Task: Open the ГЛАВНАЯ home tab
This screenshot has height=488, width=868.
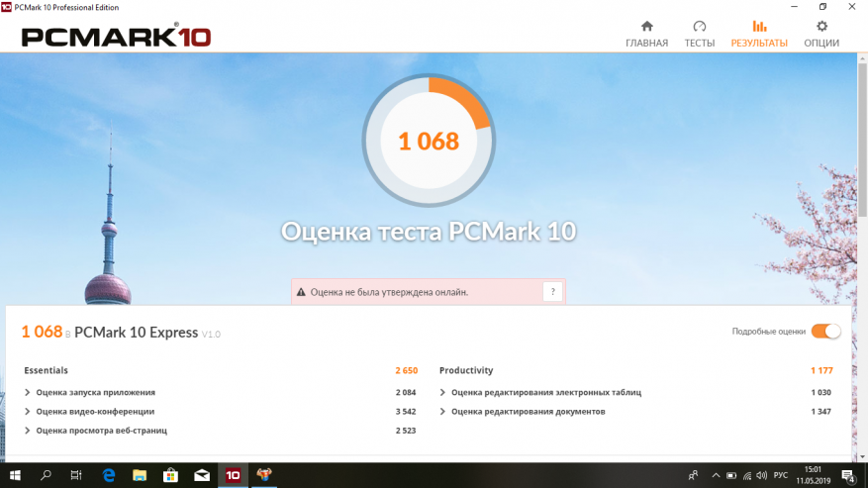Action: (646, 35)
